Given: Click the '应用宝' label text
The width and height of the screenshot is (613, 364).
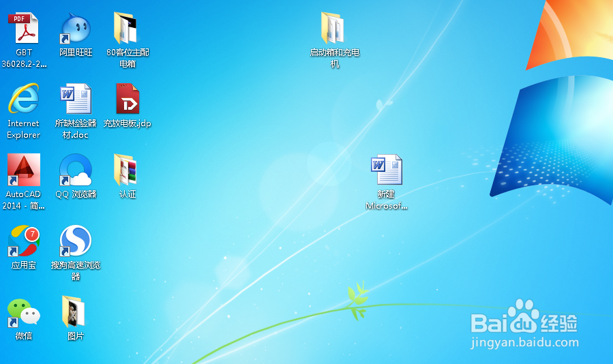Looking at the screenshot, I should (23, 265).
